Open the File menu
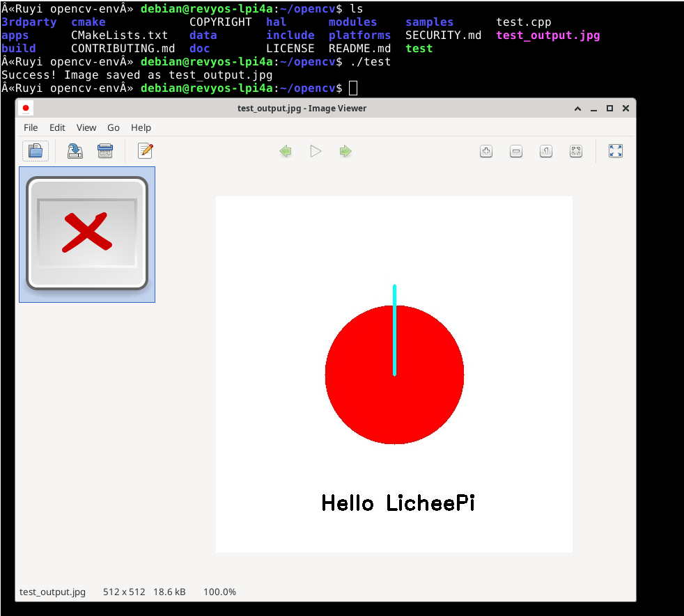Viewport: 684px width, 616px height. pos(31,128)
